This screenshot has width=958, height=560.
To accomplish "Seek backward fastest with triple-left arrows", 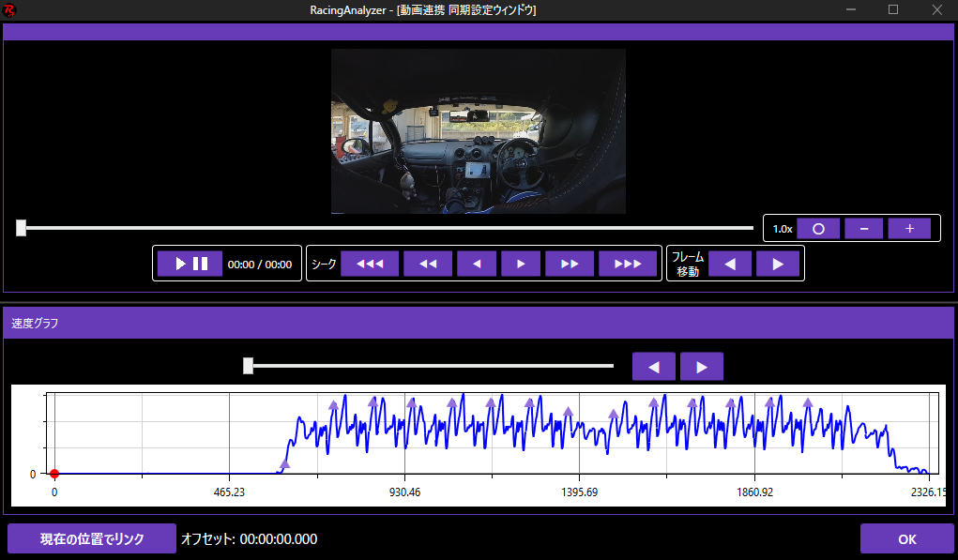I will 370,264.
